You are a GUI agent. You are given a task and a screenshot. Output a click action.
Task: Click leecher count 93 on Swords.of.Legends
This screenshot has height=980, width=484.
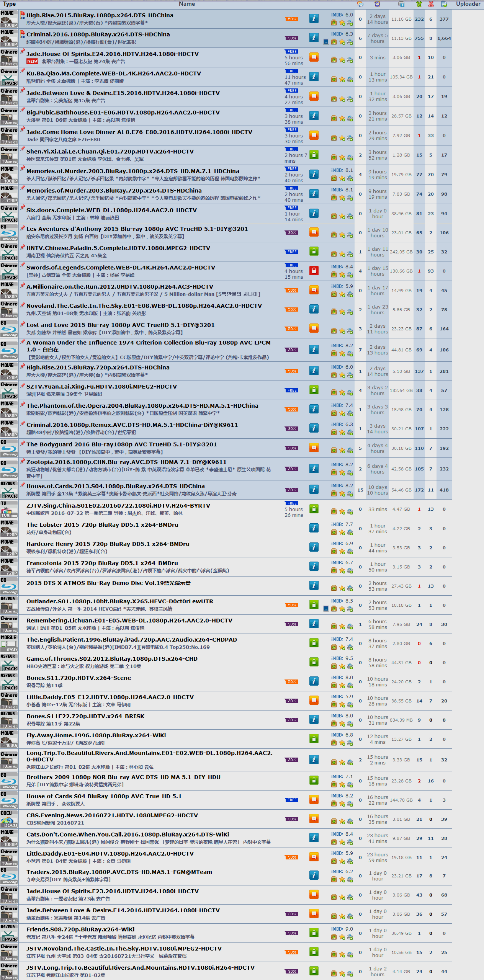click(431, 271)
